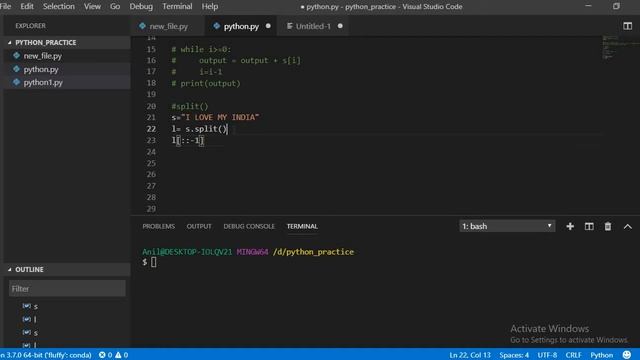The width and height of the screenshot is (640, 360).
Task: Click the split editor icon
Action: pyautogui.click(x=627, y=26)
